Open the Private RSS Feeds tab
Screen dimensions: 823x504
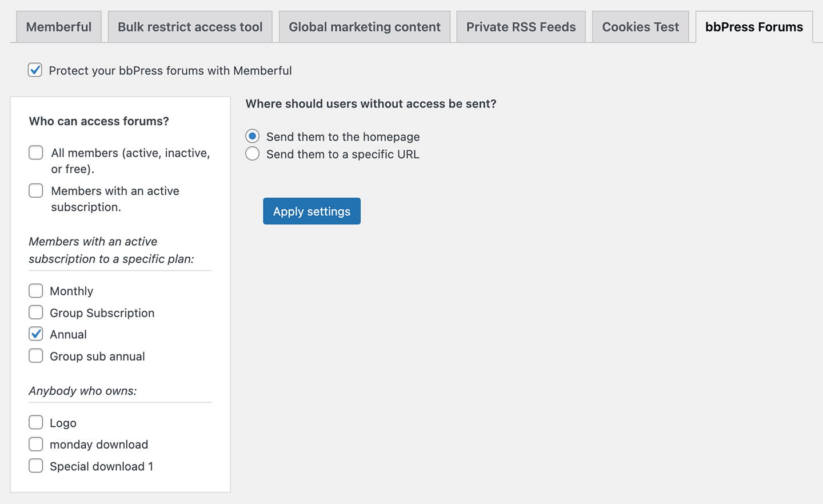(x=520, y=26)
